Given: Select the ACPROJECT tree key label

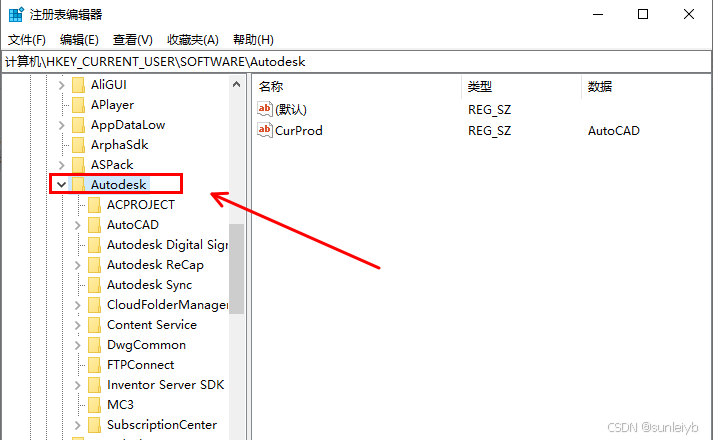Looking at the screenshot, I should point(141,205).
